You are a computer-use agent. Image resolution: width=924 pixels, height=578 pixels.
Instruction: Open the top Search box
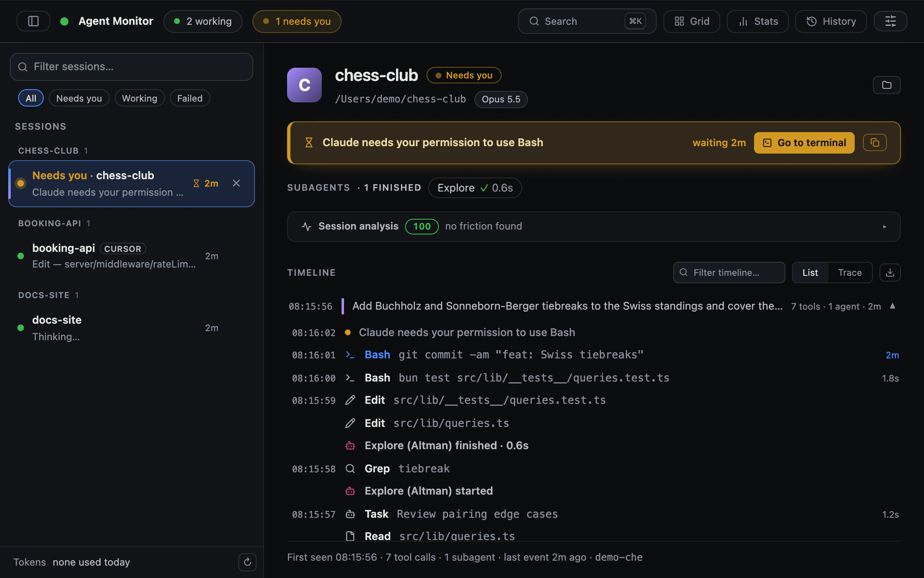tap(587, 21)
